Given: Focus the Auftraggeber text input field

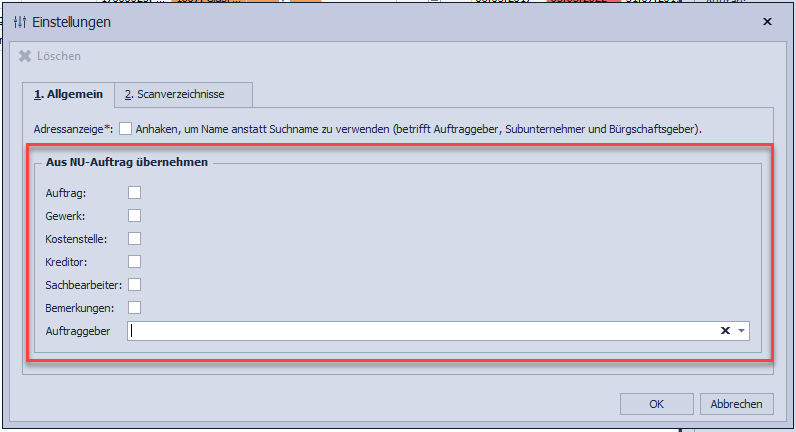Looking at the screenshot, I should tap(420, 331).
